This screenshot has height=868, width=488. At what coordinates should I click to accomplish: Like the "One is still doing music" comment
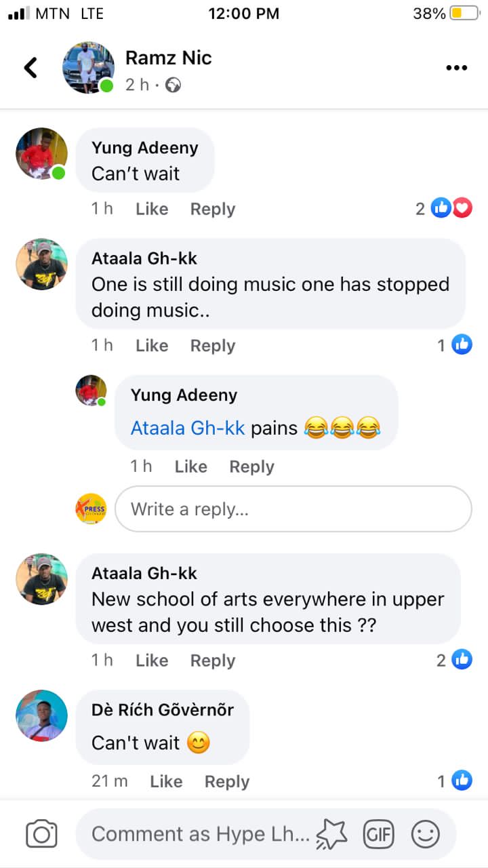(152, 346)
